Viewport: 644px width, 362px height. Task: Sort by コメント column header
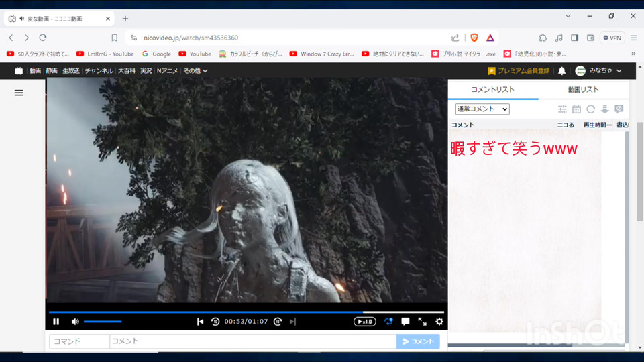click(462, 125)
